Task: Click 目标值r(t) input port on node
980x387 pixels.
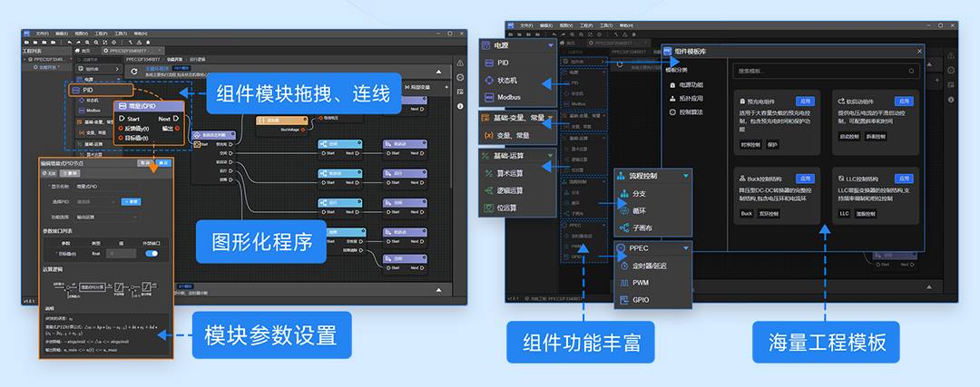Action: point(122,138)
